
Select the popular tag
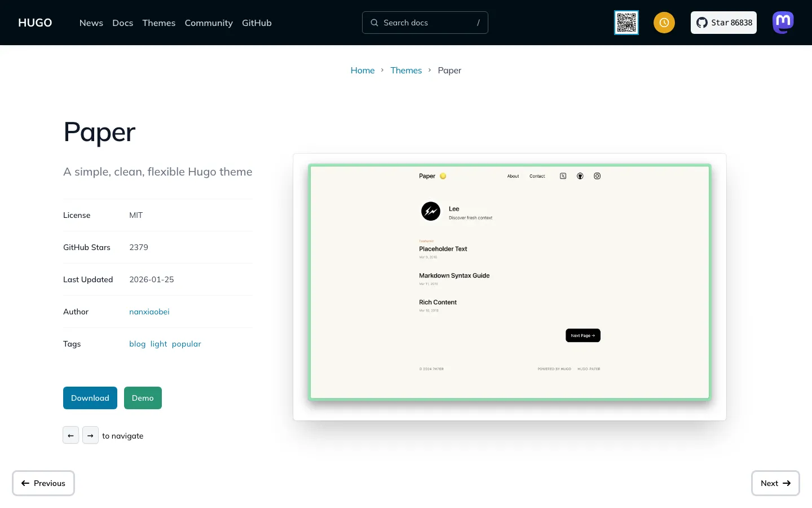pyautogui.click(x=187, y=344)
